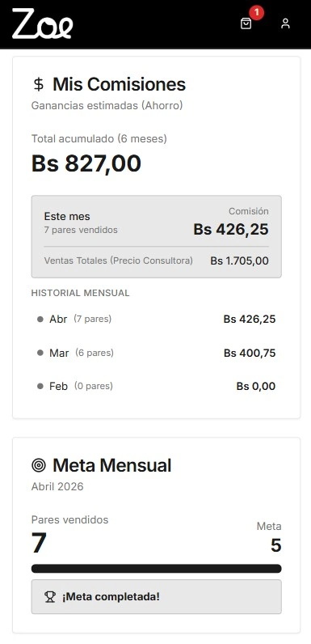This screenshot has width=311, height=644.
Task: Select the Mar (6 pares) history row
Action: pyautogui.click(x=157, y=353)
